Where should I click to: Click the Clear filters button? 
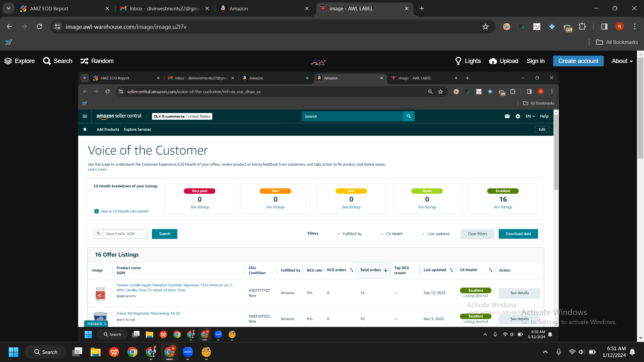[477, 234]
